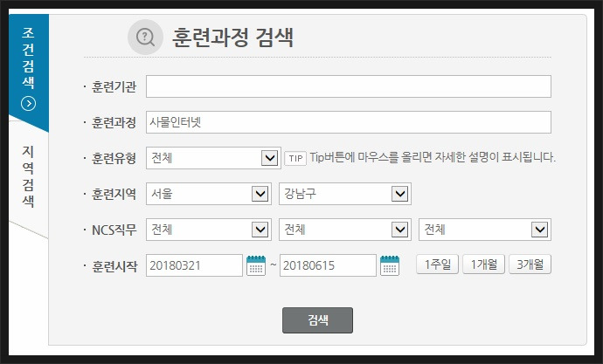Click the start date field 20180321
This screenshot has width=603, height=364.
pos(194,265)
